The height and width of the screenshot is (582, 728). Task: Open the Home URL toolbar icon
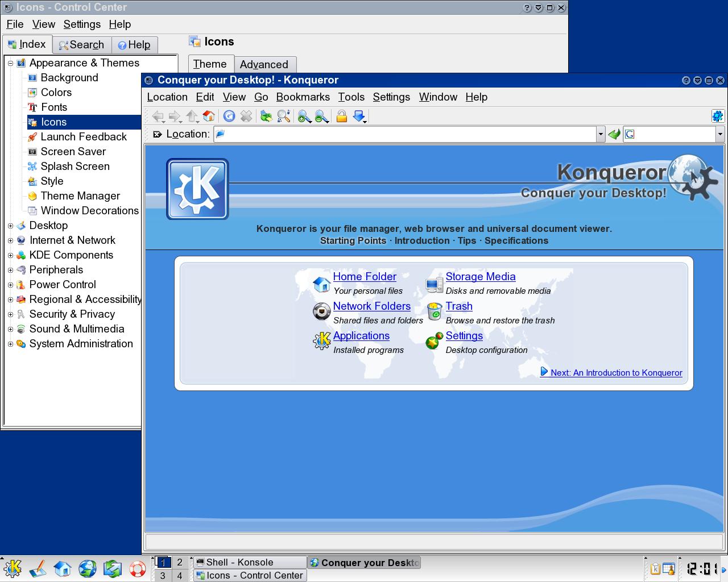click(x=209, y=117)
